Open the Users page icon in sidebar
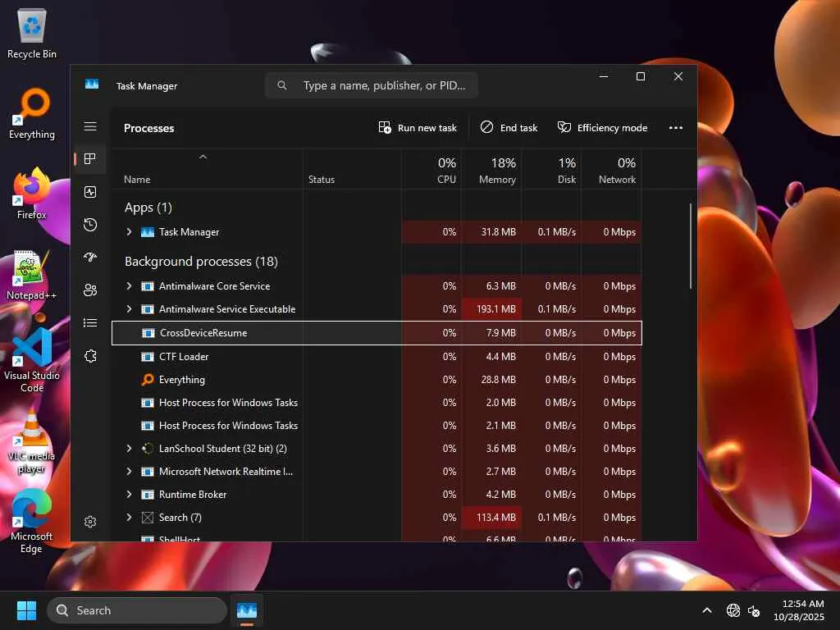Viewport: 840px width, 630px height. tap(90, 290)
